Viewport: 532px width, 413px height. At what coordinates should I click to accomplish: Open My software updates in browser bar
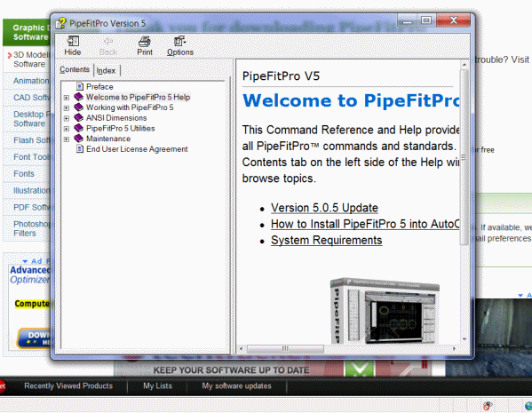click(x=236, y=385)
